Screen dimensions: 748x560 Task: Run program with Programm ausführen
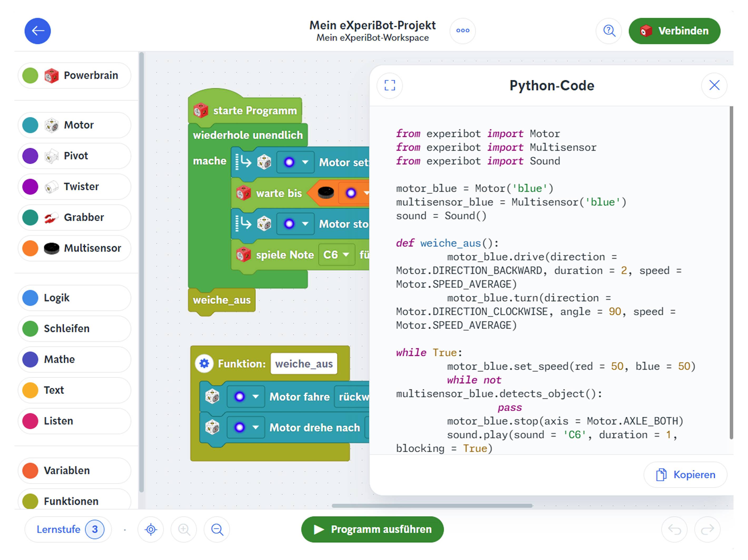click(x=372, y=529)
